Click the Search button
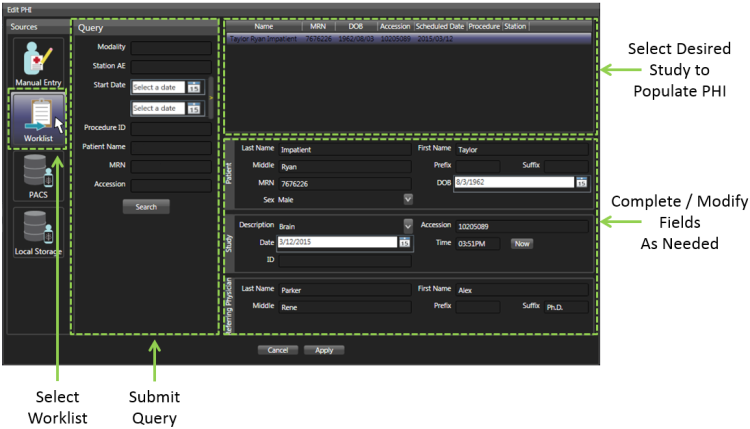Viewport: 750px width, 429px height. pyautogui.click(x=146, y=206)
